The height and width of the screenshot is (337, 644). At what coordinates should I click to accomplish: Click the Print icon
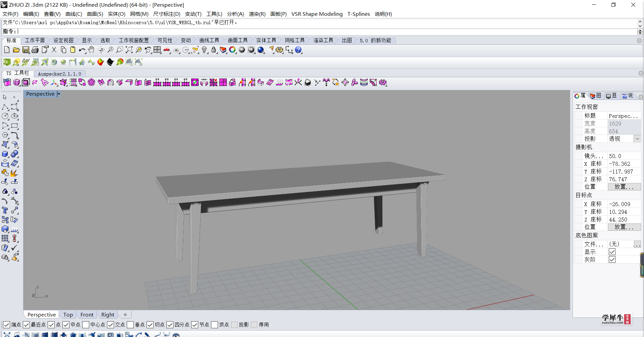(35, 50)
